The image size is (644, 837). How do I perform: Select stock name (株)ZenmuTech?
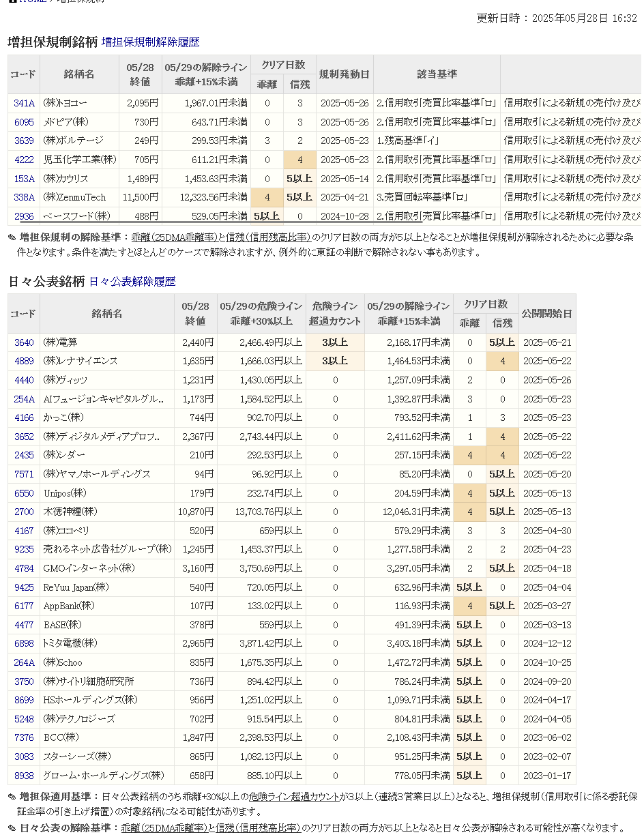(74, 197)
